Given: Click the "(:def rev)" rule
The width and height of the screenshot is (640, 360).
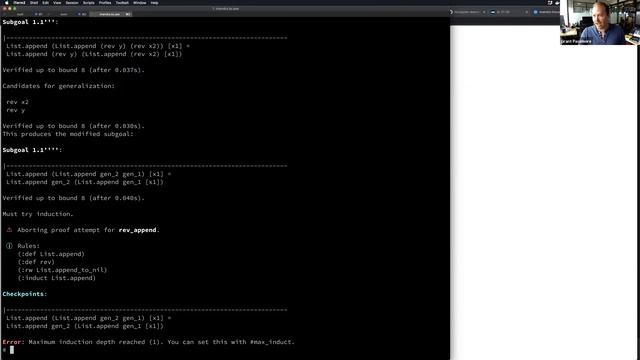Looking at the screenshot, I should click(36, 262).
